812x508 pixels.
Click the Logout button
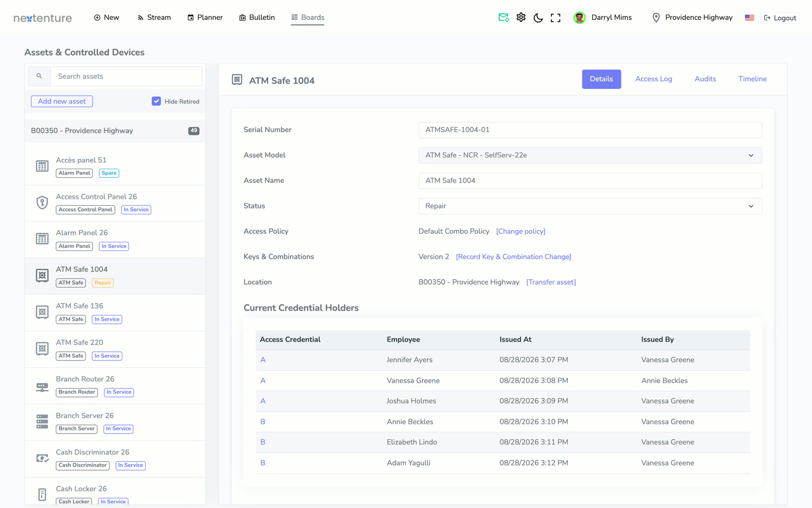pos(780,18)
